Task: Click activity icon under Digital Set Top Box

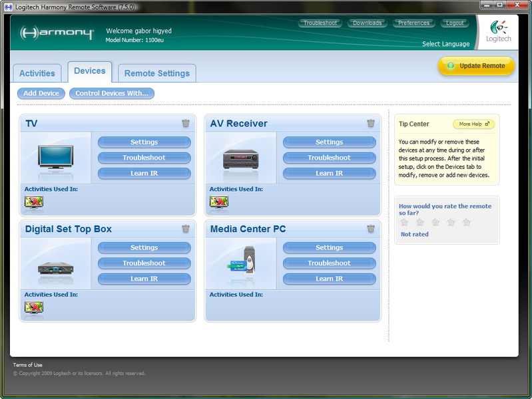Action: pos(33,307)
